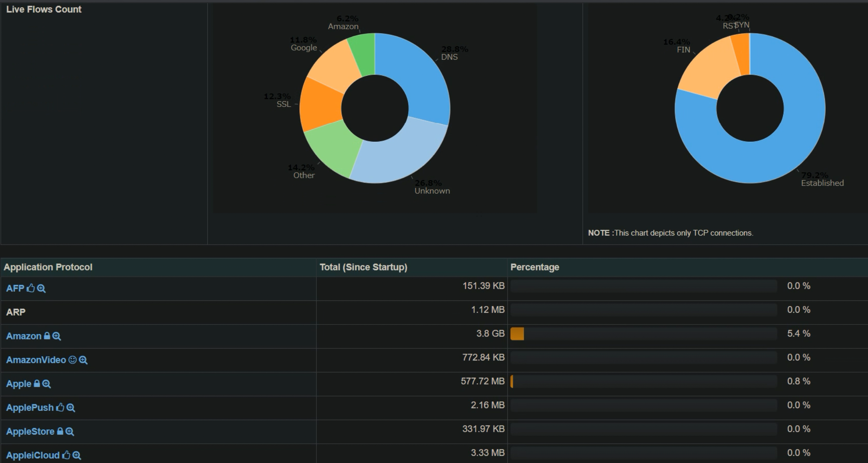Click the thumbs-up icon next to AFP

click(x=31, y=288)
